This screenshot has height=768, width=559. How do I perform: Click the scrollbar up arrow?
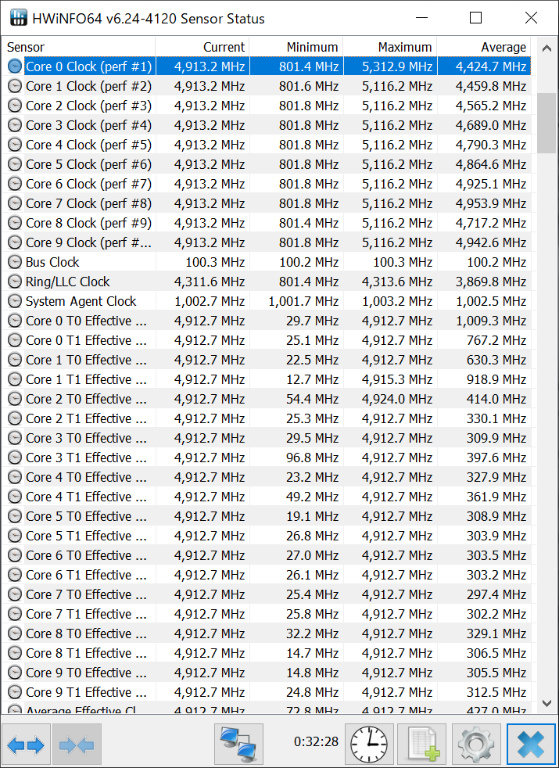[x=546, y=48]
